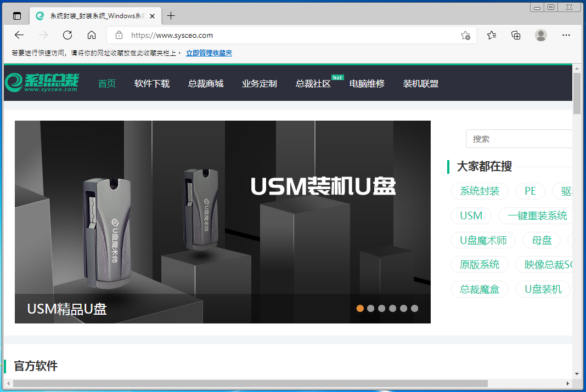Click the USM精品U盘 caption text

click(x=67, y=309)
